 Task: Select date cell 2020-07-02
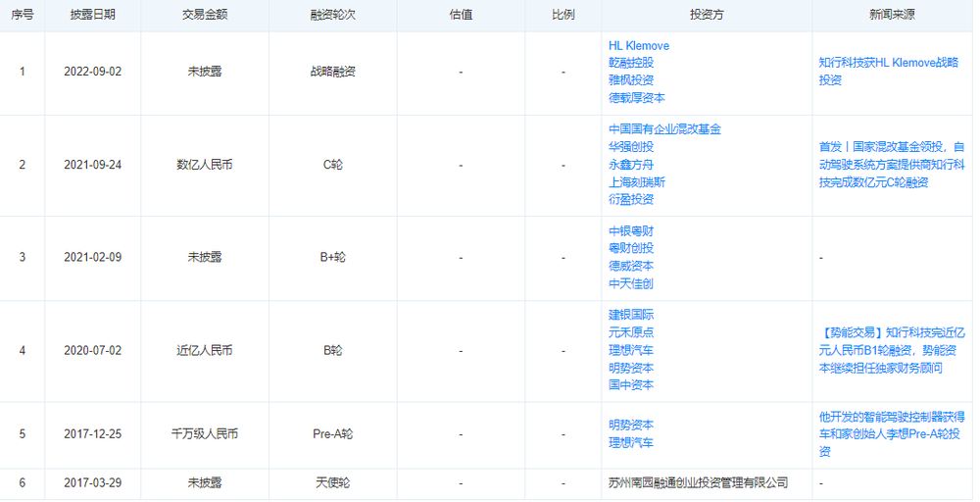92,350
